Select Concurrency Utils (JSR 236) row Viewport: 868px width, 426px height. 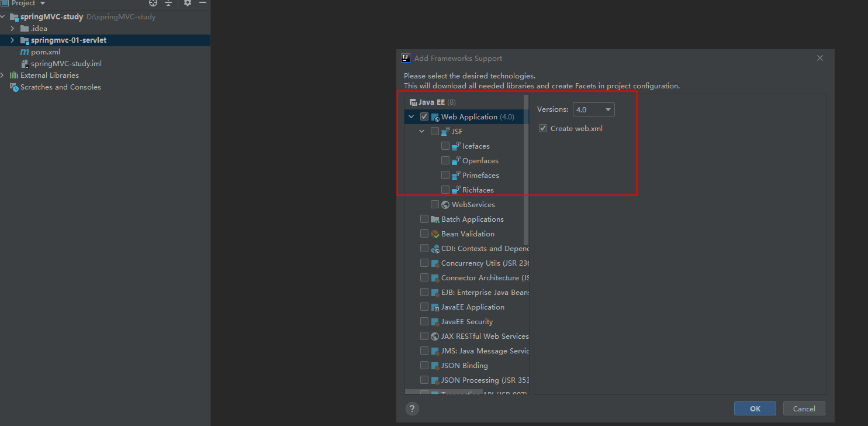coord(466,263)
